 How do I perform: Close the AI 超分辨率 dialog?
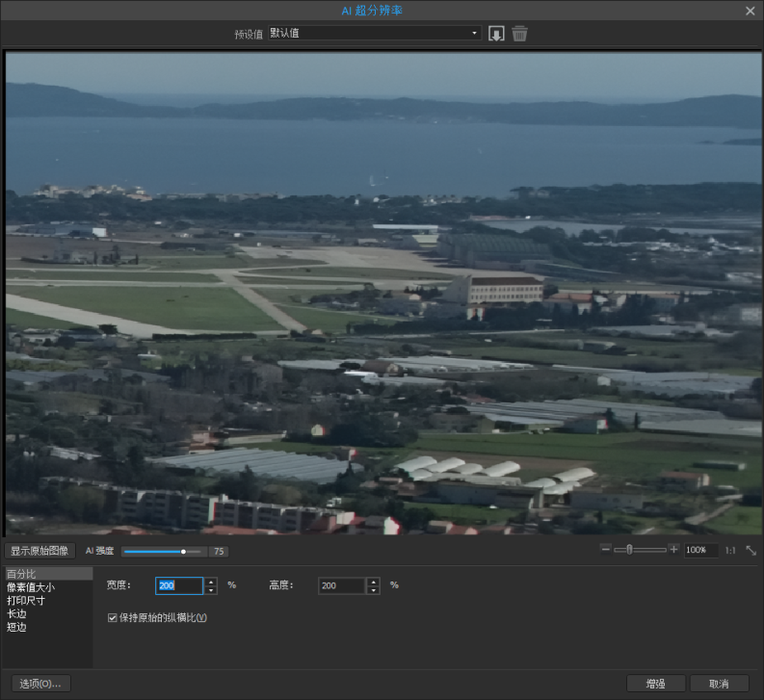pyautogui.click(x=751, y=10)
